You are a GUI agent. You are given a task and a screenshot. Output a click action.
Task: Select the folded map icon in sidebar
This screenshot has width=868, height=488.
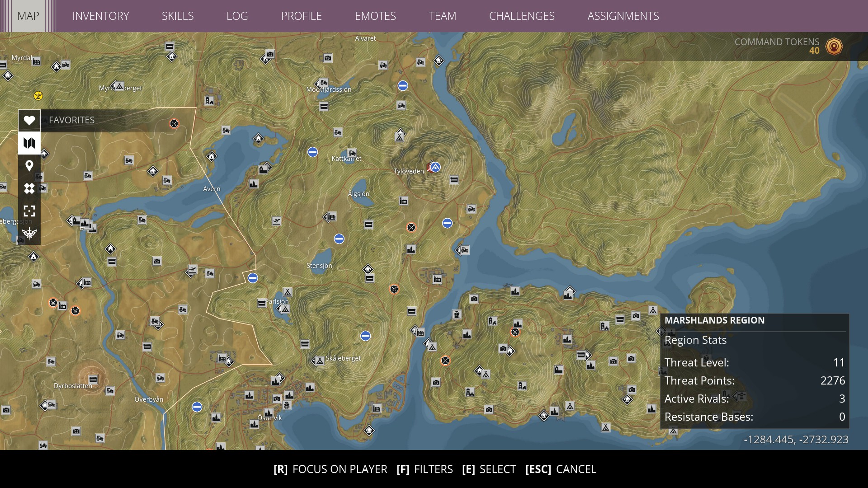tap(29, 143)
